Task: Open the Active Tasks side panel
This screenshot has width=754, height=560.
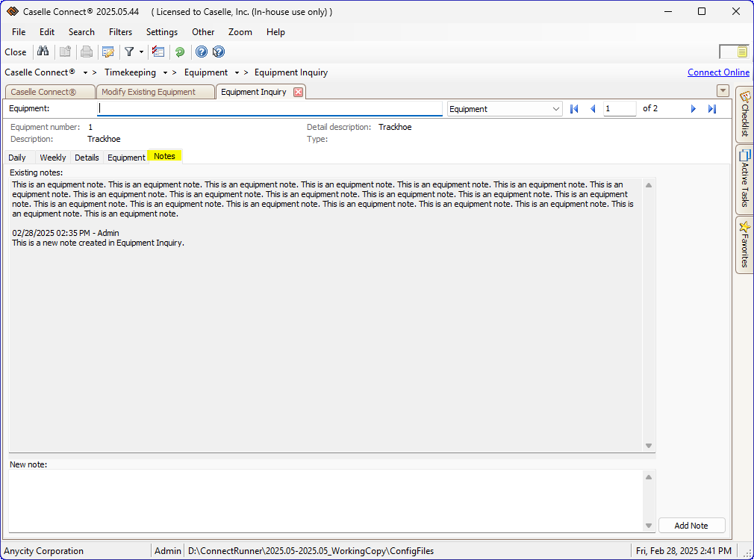Action: tap(744, 178)
